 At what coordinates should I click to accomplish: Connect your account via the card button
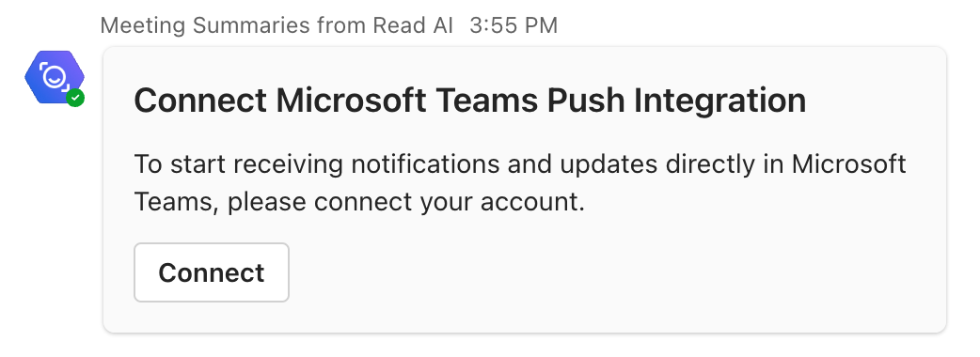[212, 272]
